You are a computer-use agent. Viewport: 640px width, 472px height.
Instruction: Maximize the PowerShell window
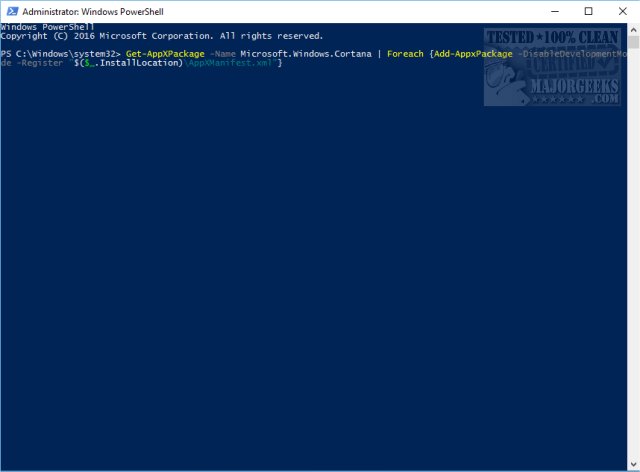point(588,11)
